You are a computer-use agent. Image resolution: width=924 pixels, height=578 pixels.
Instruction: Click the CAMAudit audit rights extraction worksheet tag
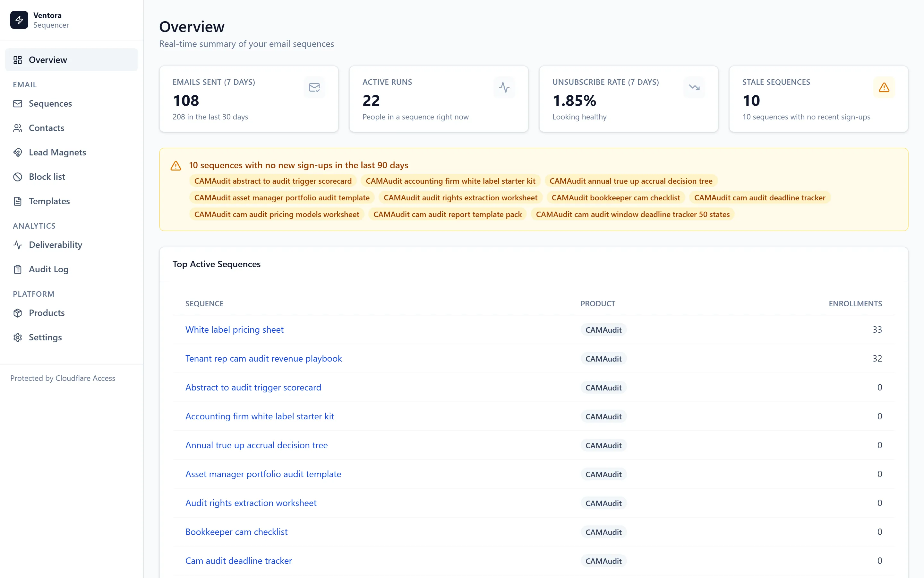(x=460, y=197)
